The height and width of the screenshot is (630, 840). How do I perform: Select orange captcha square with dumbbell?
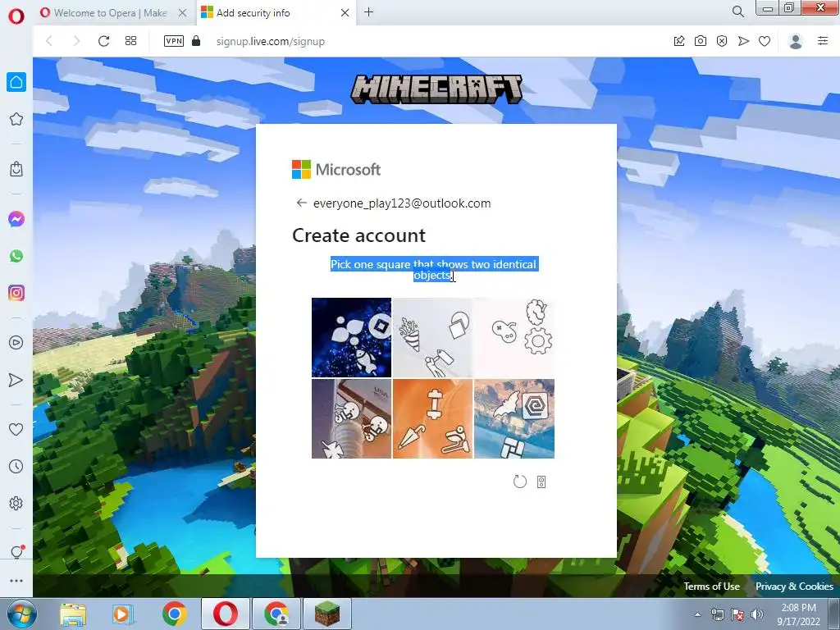tap(433, 419)
